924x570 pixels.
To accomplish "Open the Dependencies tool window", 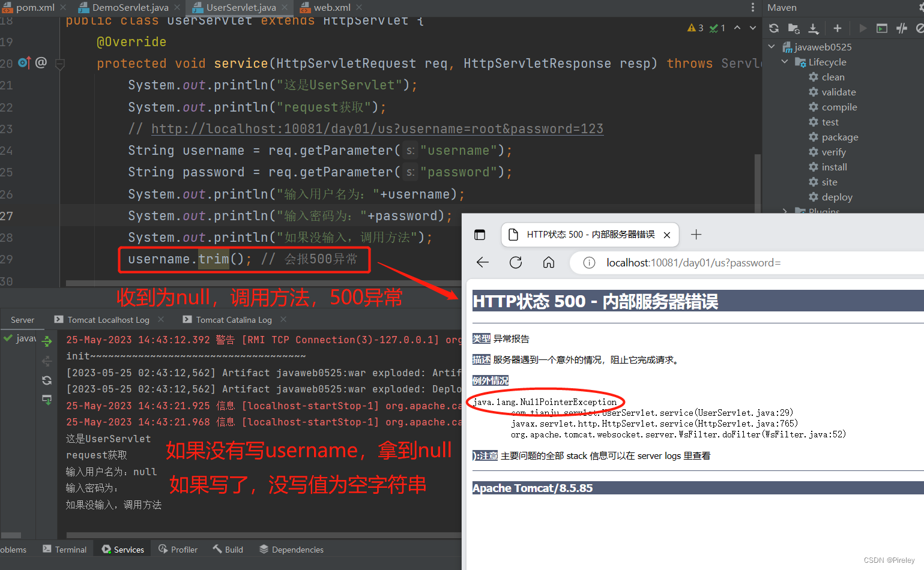I will click(291, 550).
